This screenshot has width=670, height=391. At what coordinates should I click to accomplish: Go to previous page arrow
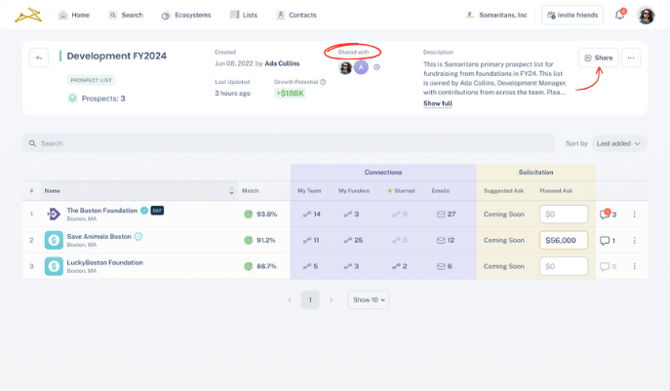click(x=289, y=300)
